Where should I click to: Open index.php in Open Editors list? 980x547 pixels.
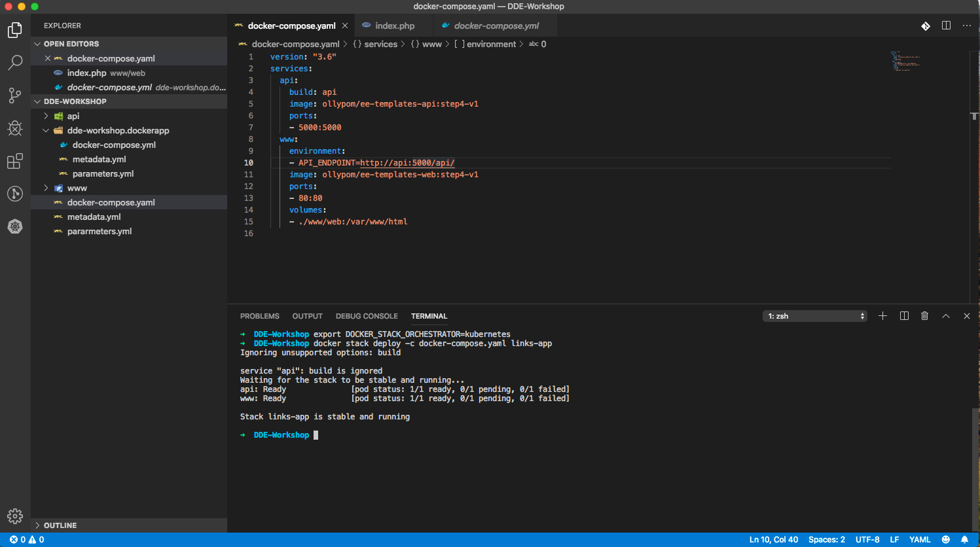(x=129, y=73)
